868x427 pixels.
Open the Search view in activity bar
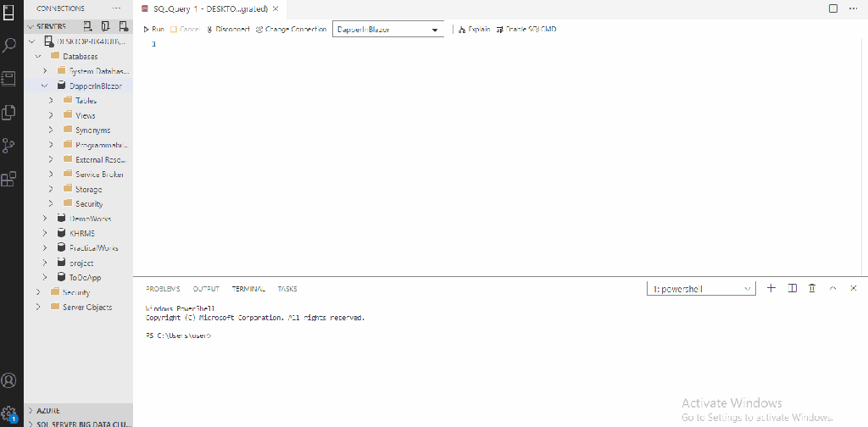point(10,44)
